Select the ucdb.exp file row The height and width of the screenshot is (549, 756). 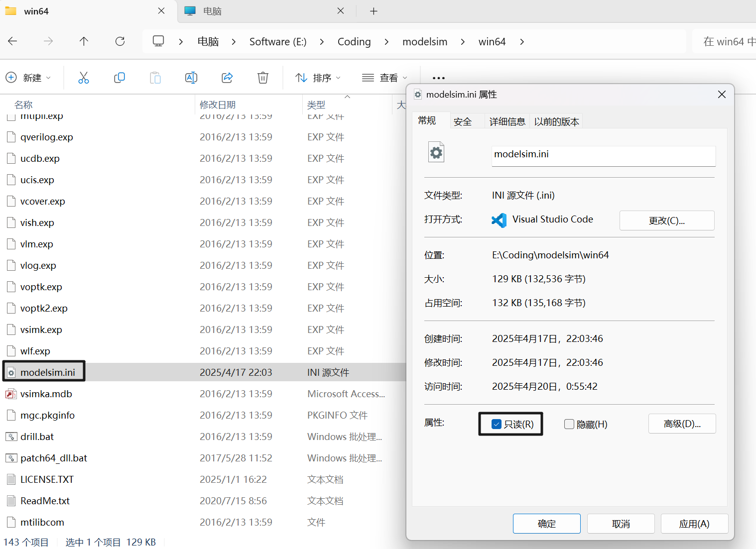click(204, 159)
